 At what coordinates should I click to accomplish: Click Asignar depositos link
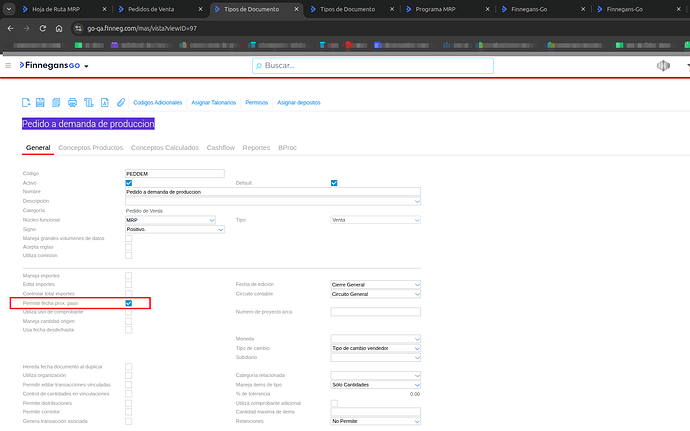[x=299, y=103]
